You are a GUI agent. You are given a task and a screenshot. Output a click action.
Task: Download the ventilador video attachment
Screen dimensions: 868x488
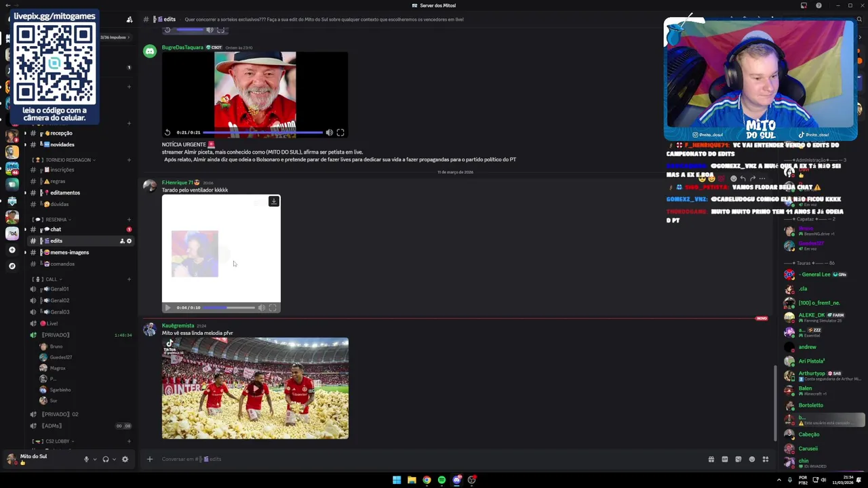coord(274,201)
